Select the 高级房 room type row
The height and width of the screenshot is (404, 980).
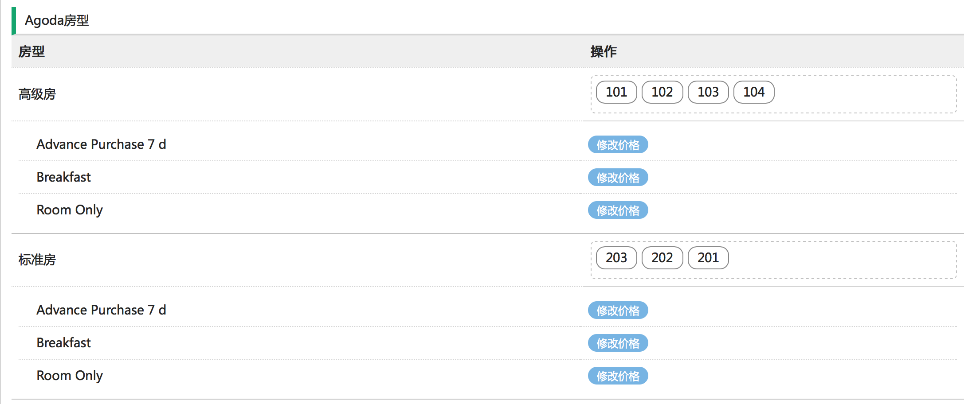pos(37,94)
